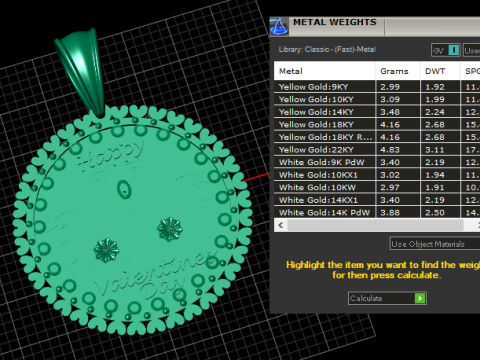Click the Grams column header

click(x=398, y=71)
